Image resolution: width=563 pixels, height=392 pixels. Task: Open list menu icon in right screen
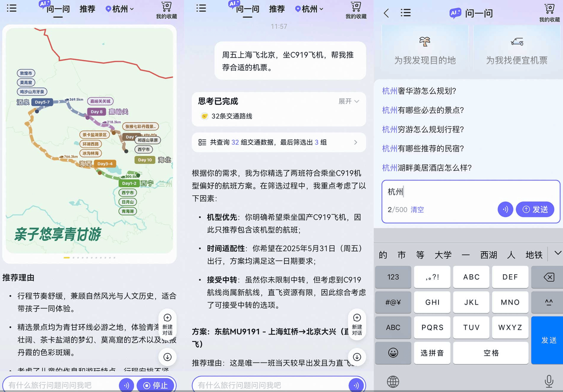(x=405, y=13)
